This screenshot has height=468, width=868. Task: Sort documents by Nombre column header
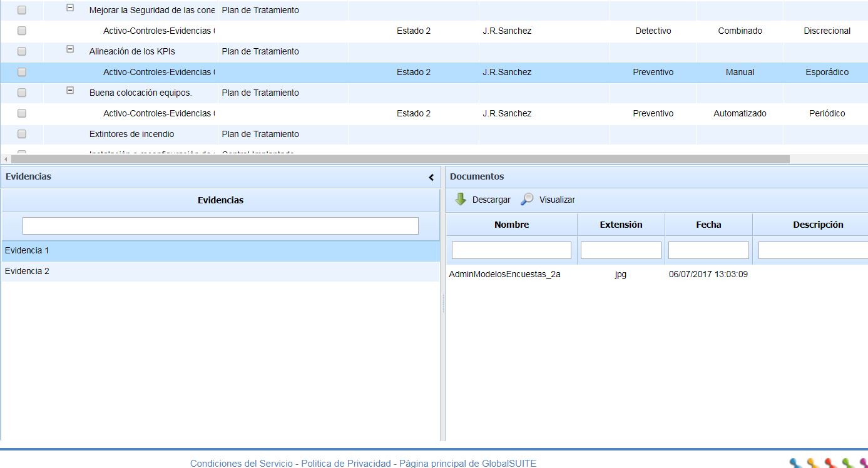(x=511, y=225)
